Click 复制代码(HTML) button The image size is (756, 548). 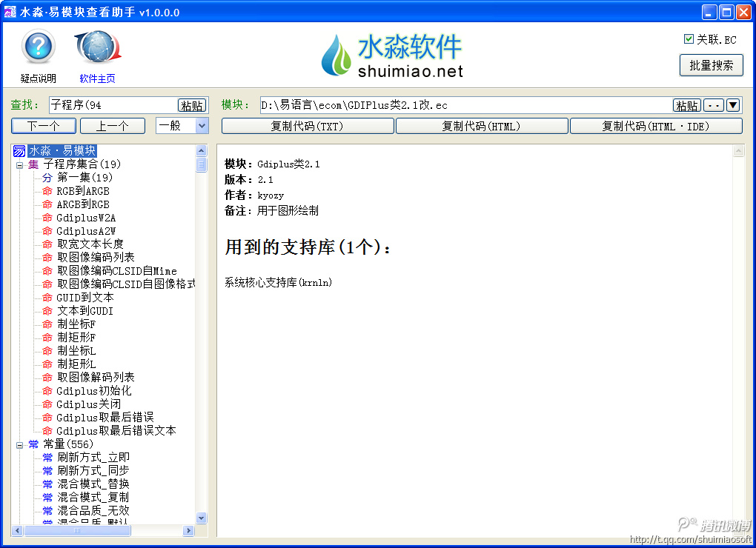[482, 126]
